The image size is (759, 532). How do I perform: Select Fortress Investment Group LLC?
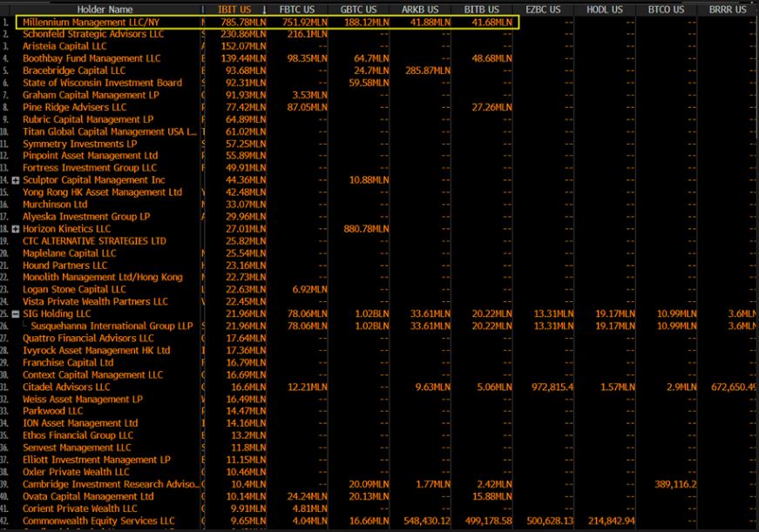(90, 168)
